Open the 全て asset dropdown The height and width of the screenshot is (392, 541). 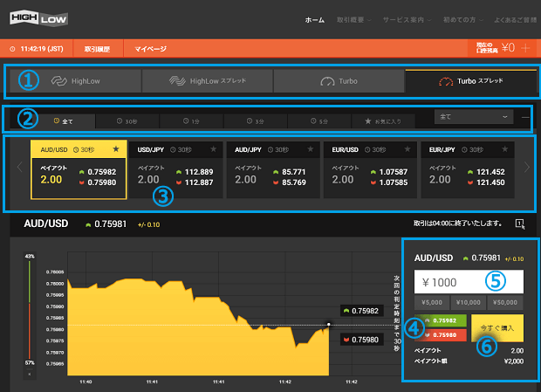tap(474, 117)
